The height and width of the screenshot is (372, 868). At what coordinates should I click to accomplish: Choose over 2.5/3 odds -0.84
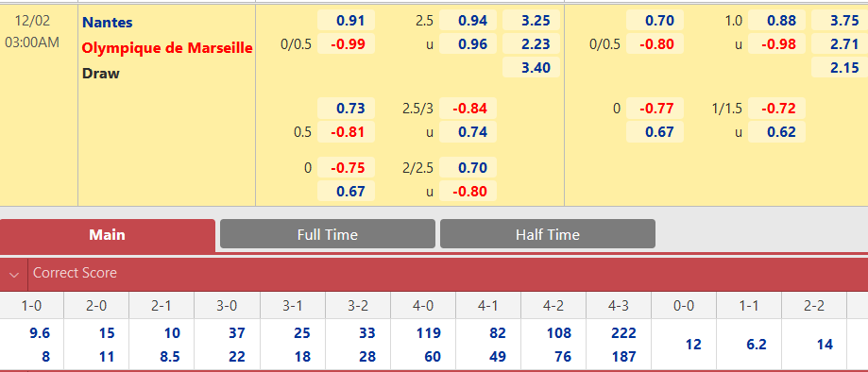468,109
